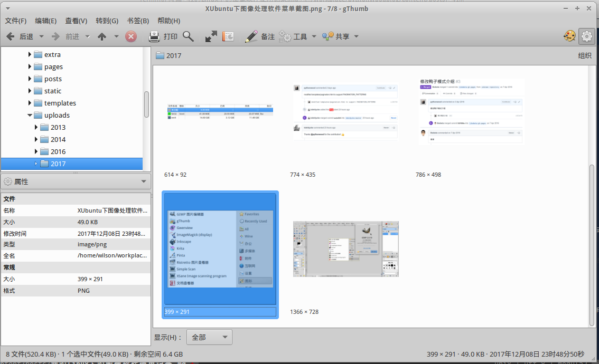Click the PNG format value
This screenshot has height=364, width=599.
click(83, 291)
